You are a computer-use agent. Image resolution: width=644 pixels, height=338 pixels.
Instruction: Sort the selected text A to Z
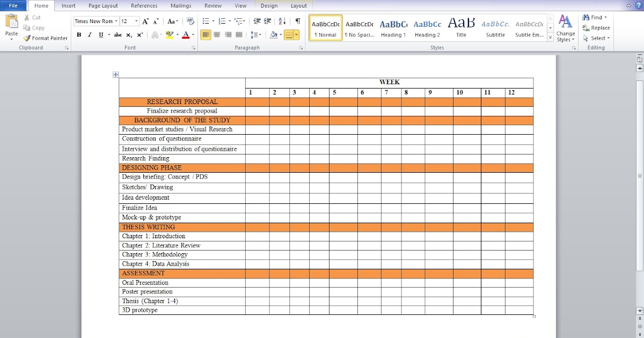click(x=282, y=21)
